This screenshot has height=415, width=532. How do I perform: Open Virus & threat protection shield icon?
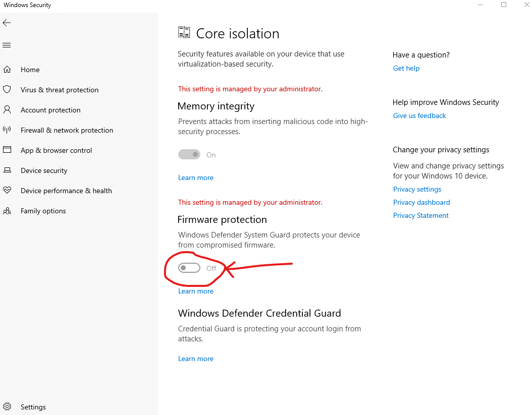click(7, 90)
